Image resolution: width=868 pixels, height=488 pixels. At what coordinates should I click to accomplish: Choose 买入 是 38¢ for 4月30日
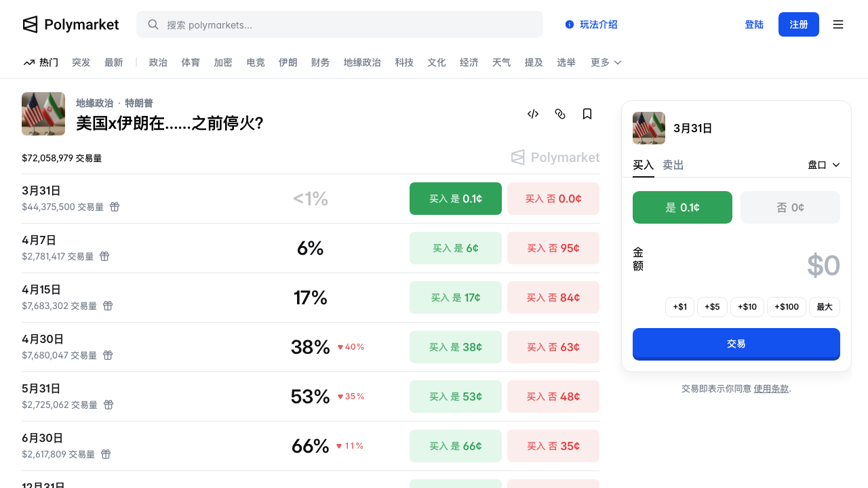click(x=456, y=347)
